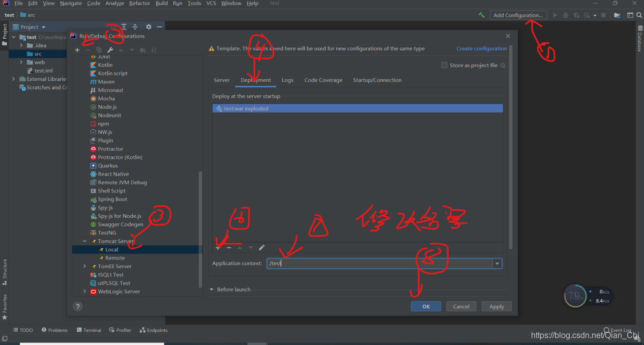Click the Create configuration link
Image resolution: width=644 pixels, height=345 pixels.
pyautogui.click(x=481, y=48)
